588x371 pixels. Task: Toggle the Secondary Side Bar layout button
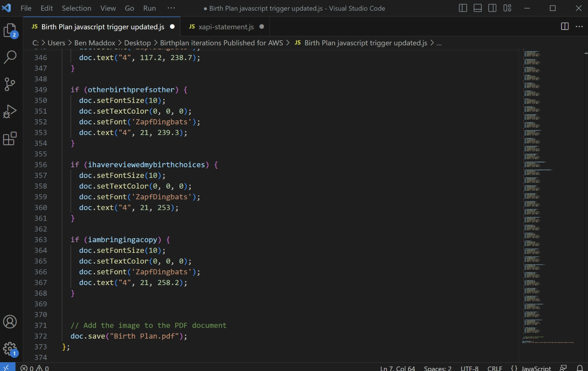(x=492, y=8)
